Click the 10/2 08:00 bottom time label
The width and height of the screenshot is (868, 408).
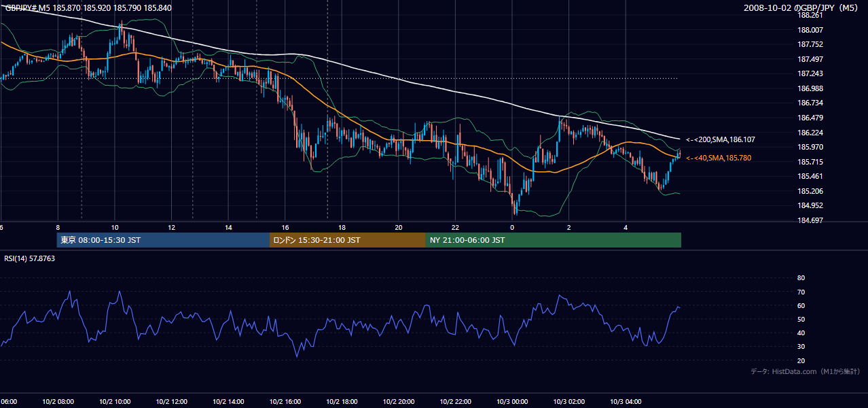(x=58, y=401)
